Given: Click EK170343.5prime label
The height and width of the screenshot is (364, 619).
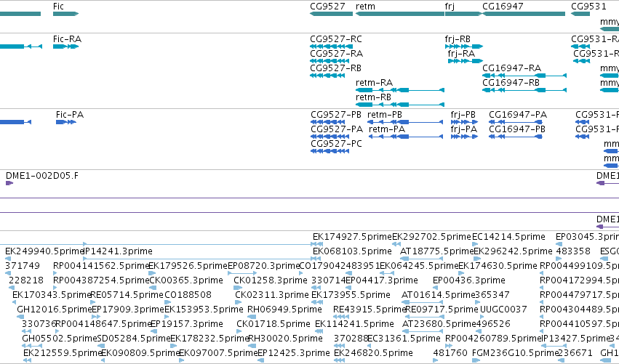Looking at the screenshot, I should tap(52, 296).
